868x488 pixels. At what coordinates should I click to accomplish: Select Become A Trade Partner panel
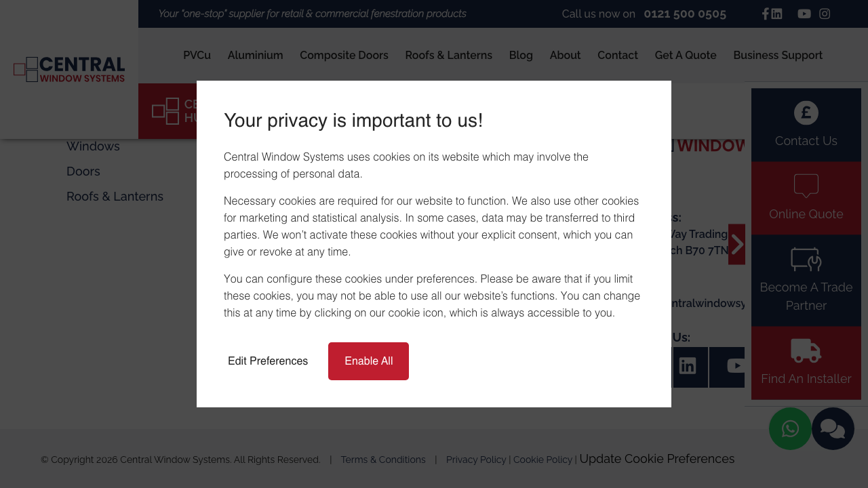806,281
